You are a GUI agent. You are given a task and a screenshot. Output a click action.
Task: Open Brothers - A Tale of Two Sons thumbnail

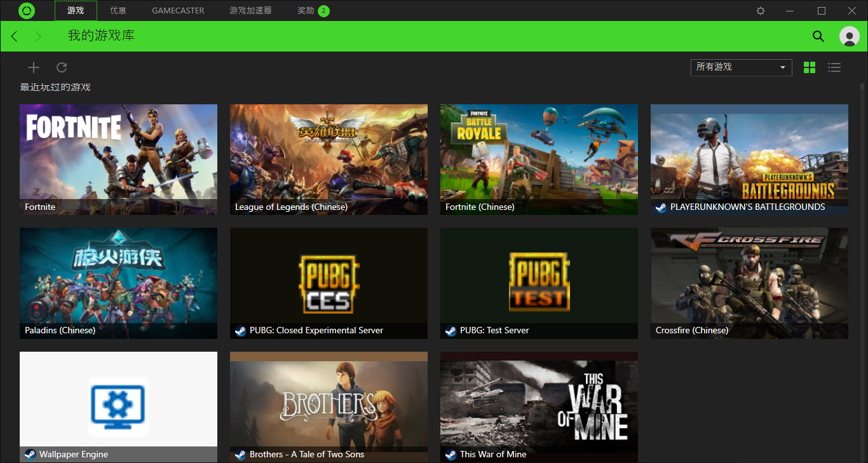coord(329,407)
